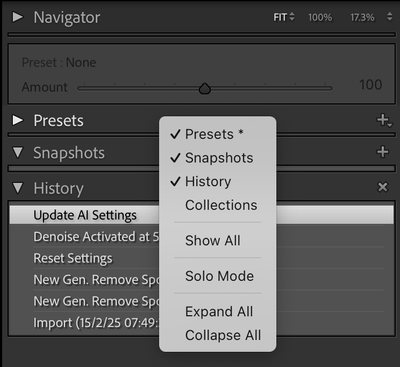Screen dimensions: 400x367
Task: Click the preset Amount slider handle
Action: 205,89
